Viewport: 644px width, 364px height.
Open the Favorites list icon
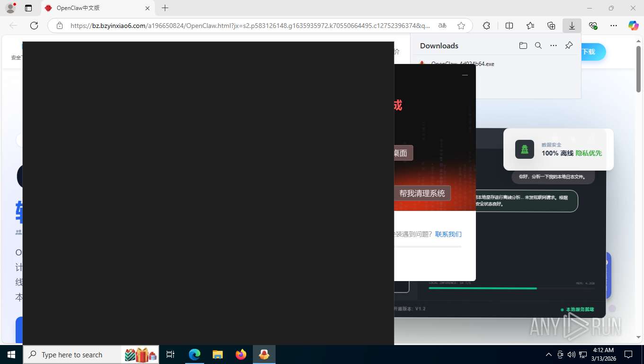(x=530, y=26)
